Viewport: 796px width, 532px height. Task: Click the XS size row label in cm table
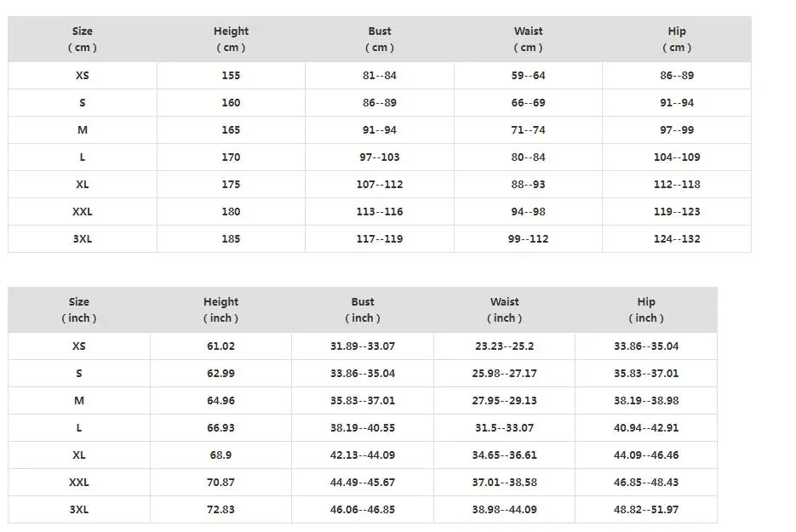(83, 76)
